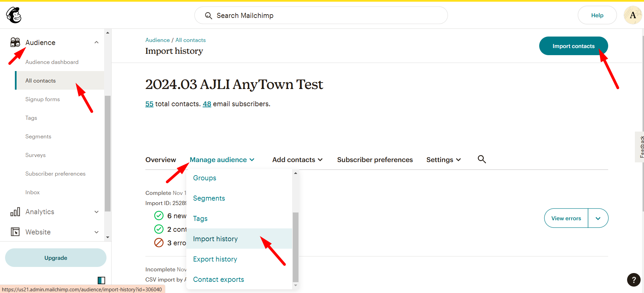Expand the Analytics section chevron

click(96, 212)
